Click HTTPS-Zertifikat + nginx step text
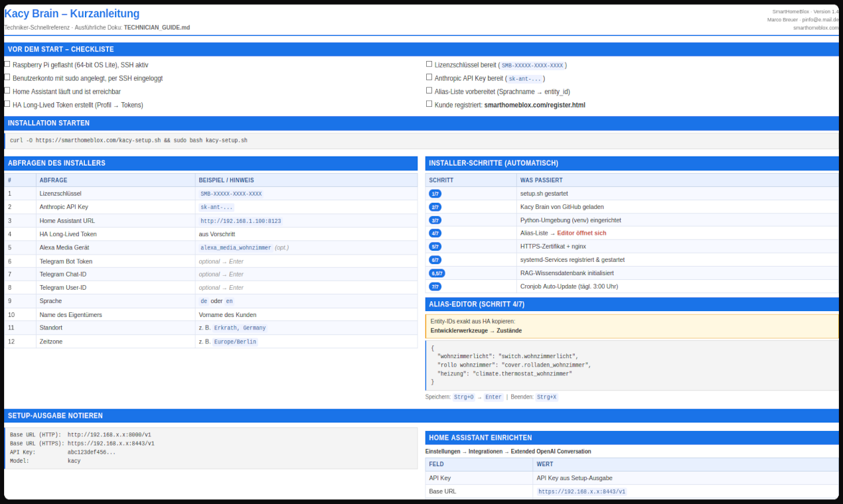Image resolution: width=843 pixels, height=504 pixels. tap(555, 247)
